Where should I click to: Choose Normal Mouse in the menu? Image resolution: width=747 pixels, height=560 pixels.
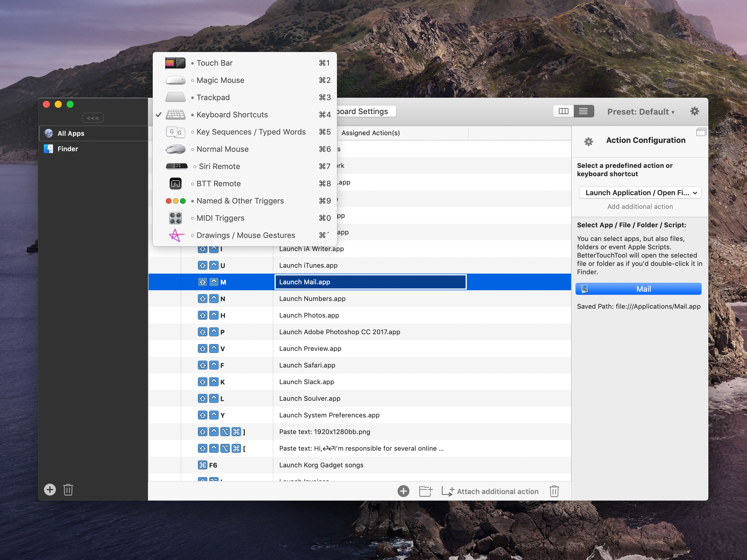coord(245,149)
